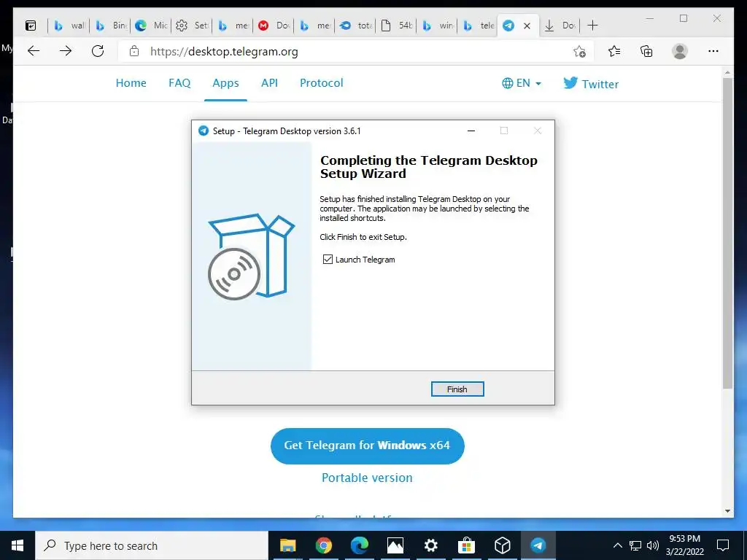
Task: Go to Telegram Home link
Action: point(131,83)
